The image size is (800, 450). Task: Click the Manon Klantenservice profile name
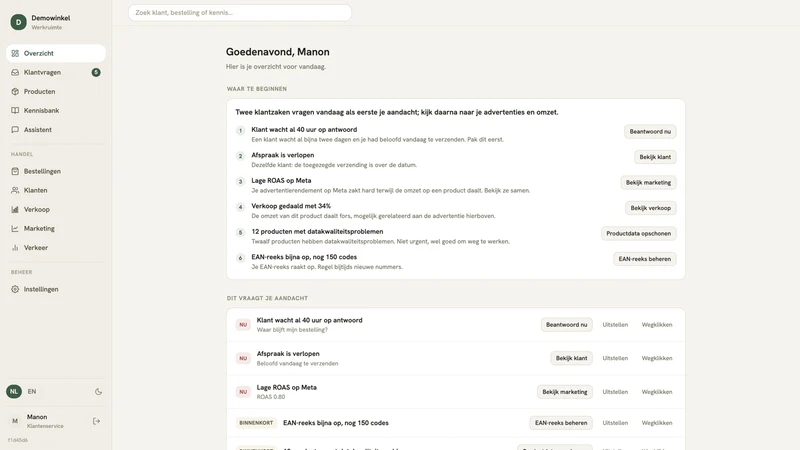(45, 421)
